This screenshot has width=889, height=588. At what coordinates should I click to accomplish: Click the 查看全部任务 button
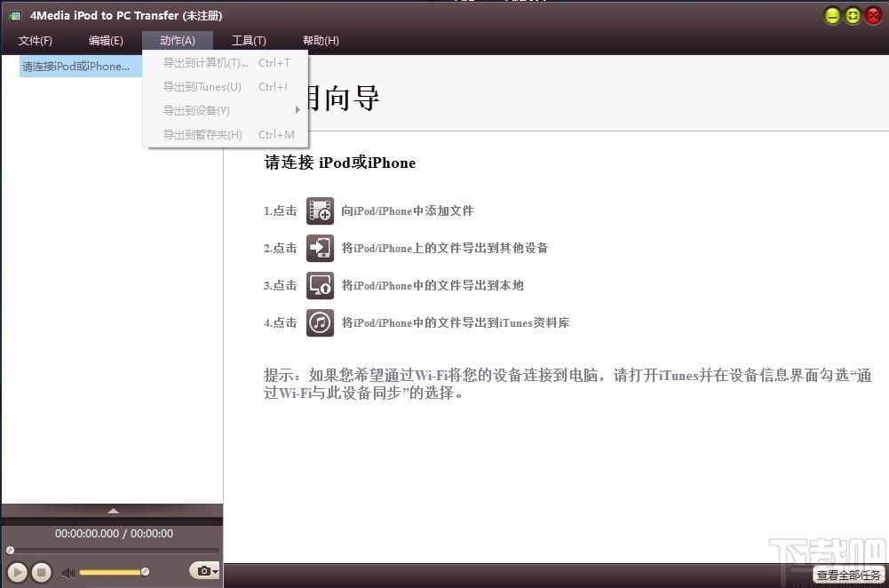click(849, 575)
